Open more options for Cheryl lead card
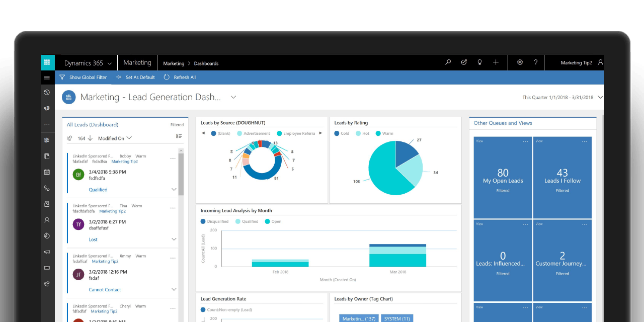The width and height of the screenshot is (644, 322). coord(173,307)
